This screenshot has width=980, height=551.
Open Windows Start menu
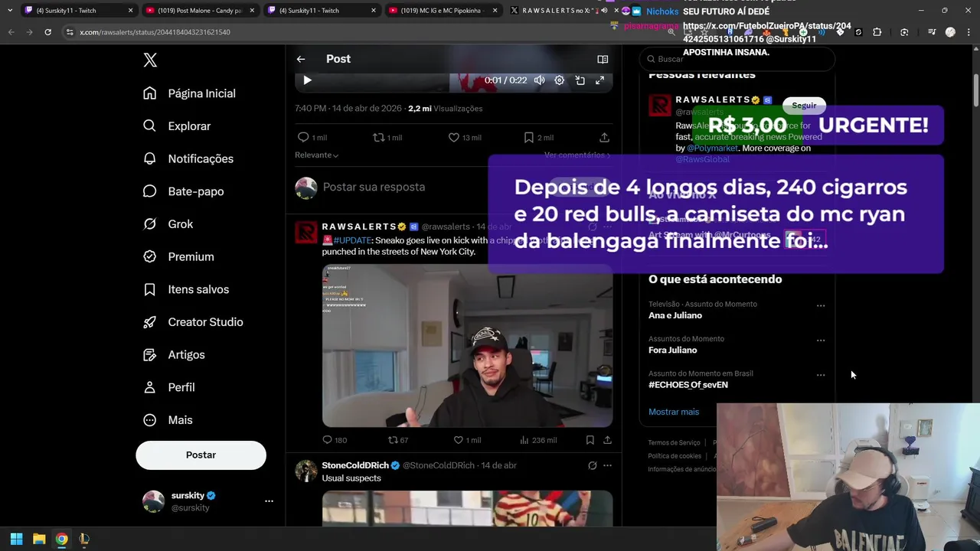[x=16, y=539]
